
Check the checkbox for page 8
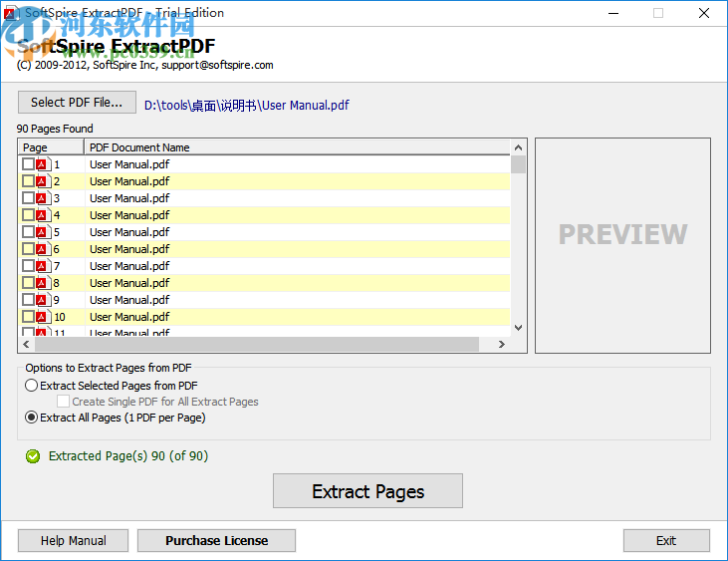(x=28, y=283)
